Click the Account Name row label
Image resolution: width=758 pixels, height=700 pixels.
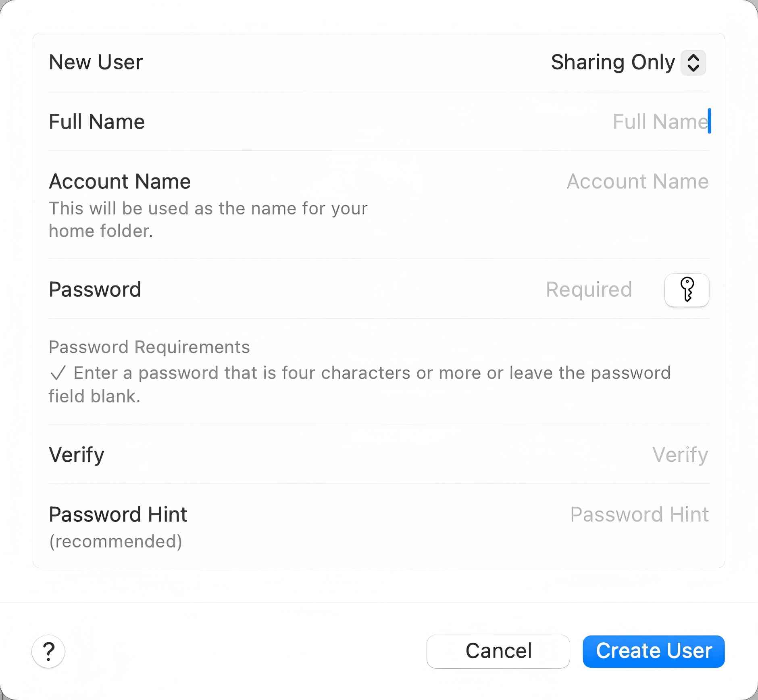click(120, 181)
